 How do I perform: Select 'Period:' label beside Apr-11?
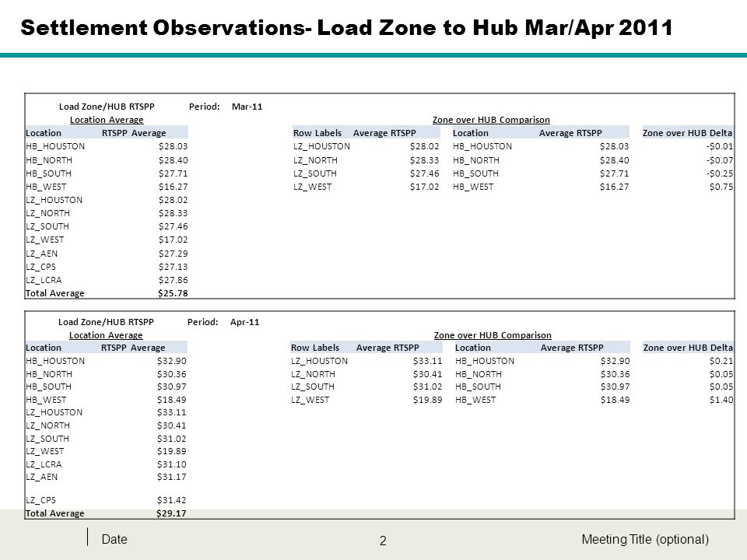tap(203, 322)
